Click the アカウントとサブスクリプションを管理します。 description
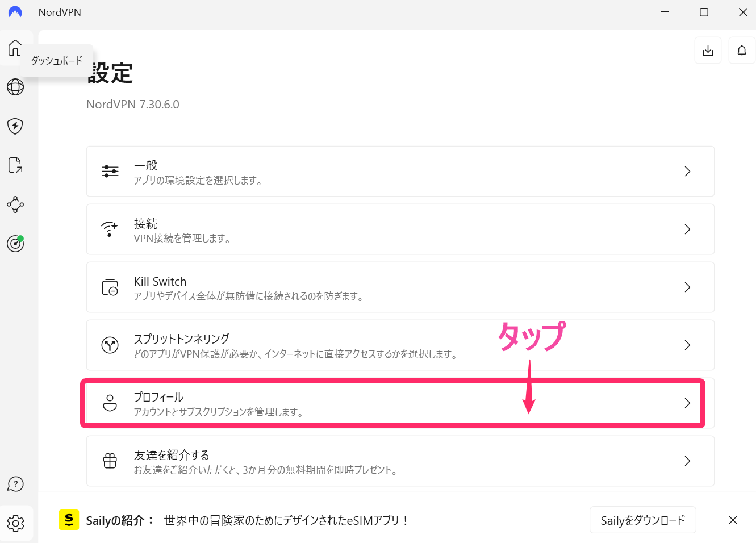This screenshot has width=756, height=543. point(219,412)
